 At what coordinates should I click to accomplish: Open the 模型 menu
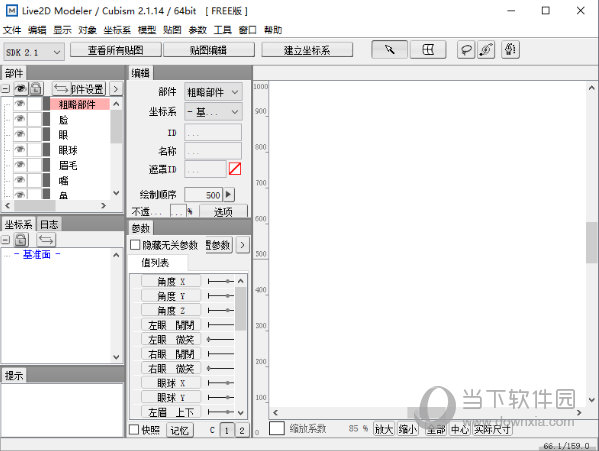click(147, 30)
